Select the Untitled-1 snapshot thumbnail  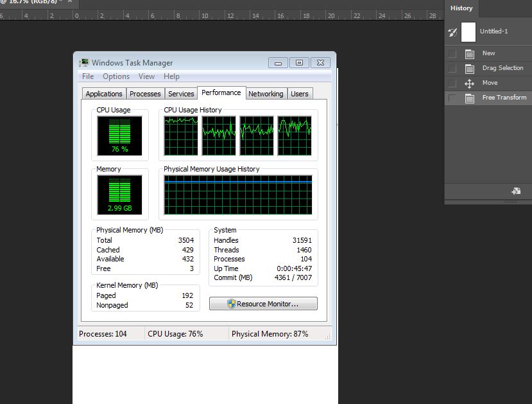[468, 31]
